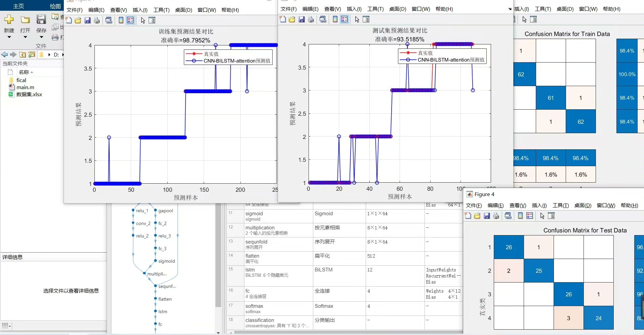Expand path arrow before D: drive
Viewport: 644px width, 335px height.
(49, 54)
